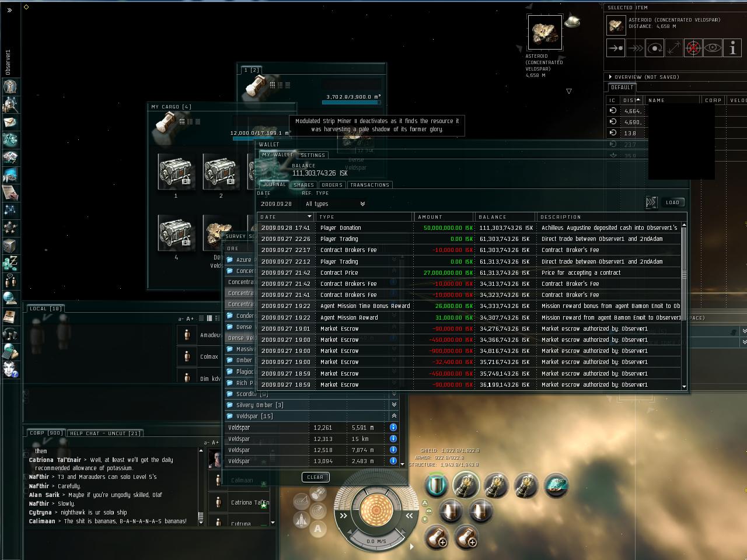
Task: Click the Wallet journal vertical scrollbar
Action: click(x=684, y=306)
